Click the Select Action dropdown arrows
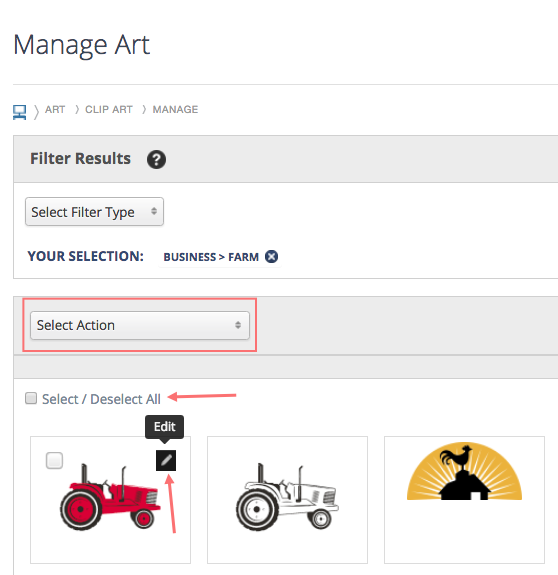558x575 pixels. (x=238, y=325)
